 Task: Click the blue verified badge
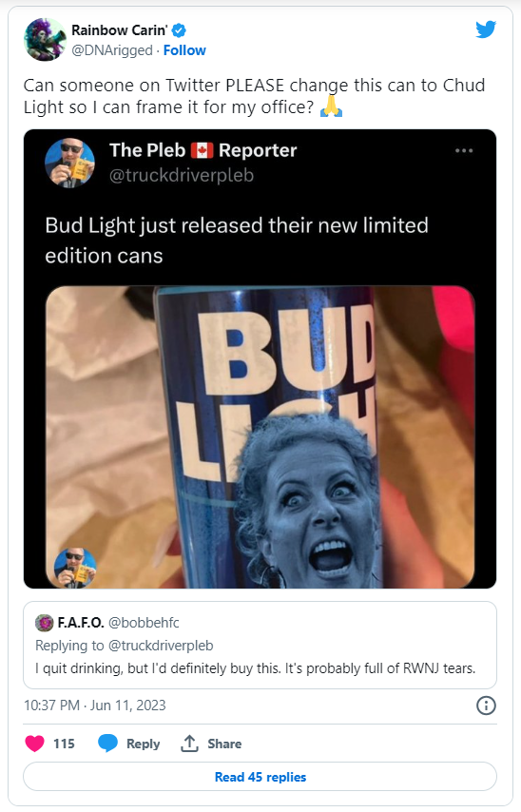tap(179, 30)
